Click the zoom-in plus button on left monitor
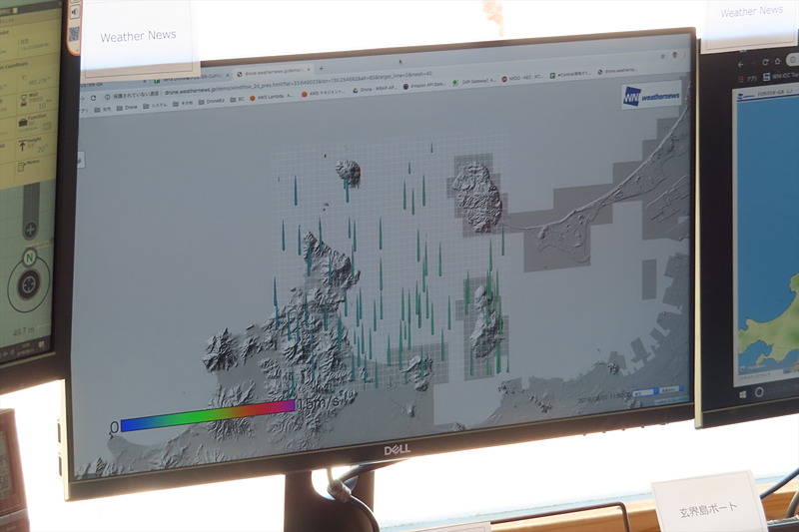The height and width of the screenshot is (532, 799). point(30,230)
